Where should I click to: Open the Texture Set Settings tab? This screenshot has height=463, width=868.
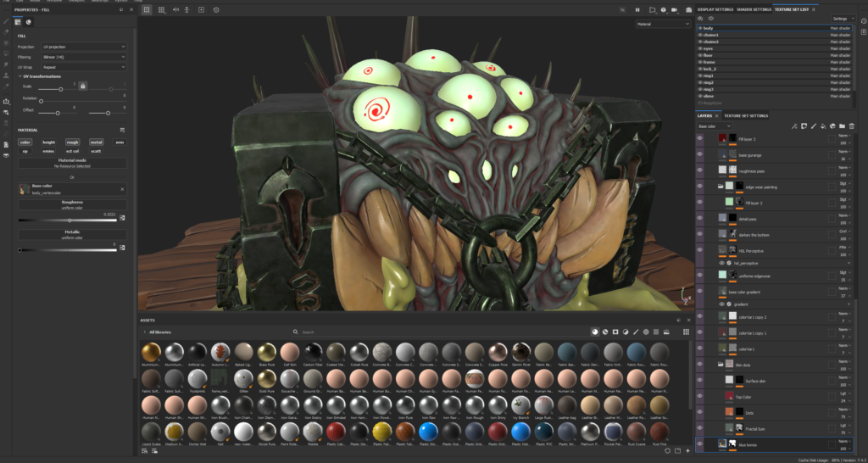[745, 115]
